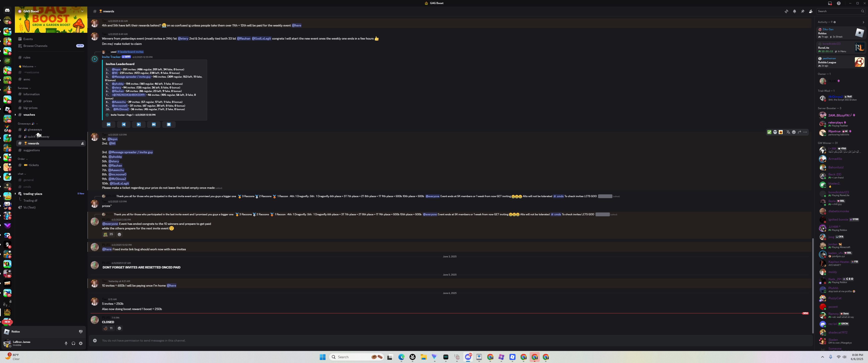Open notification settings bell icon
This screenshot has height=363, width=868.
(795, 11)
